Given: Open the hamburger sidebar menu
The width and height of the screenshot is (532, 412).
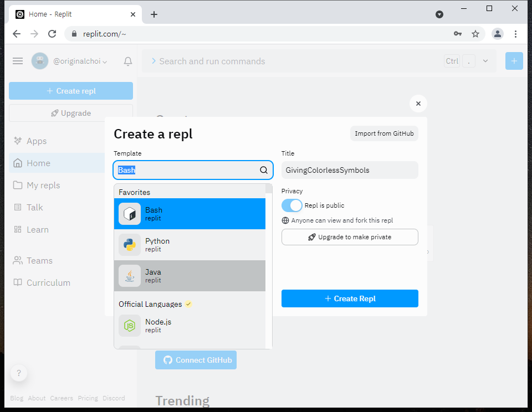Looking at the screenshot, I should pos(18,61).
